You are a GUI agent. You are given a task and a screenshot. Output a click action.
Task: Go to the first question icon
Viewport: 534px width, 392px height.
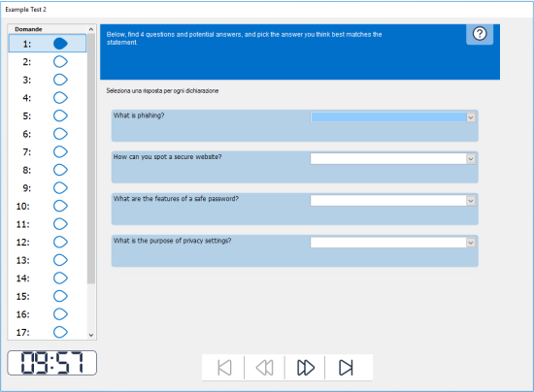click(224, 368)
